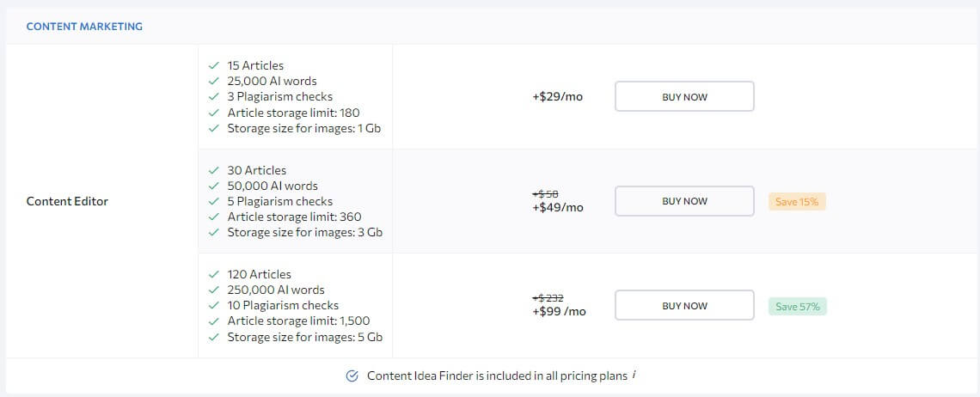
Task: Click the info icon after pricing plans text
Action: (634, 376)
